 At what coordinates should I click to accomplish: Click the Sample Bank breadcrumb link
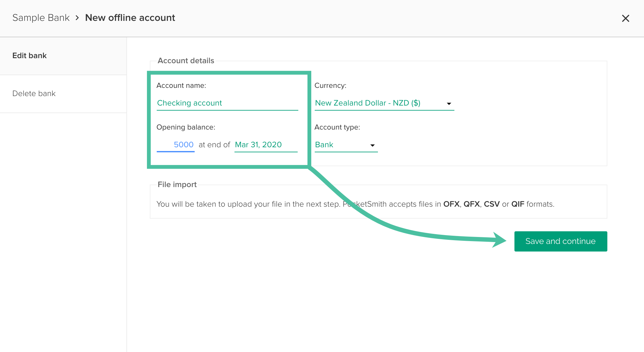(41, 18)
